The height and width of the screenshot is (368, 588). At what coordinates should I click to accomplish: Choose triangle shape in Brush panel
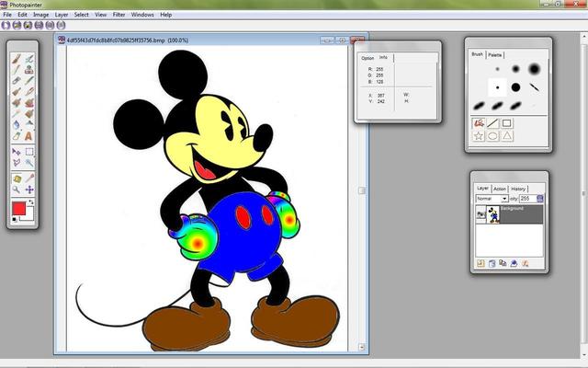[506, 136]
